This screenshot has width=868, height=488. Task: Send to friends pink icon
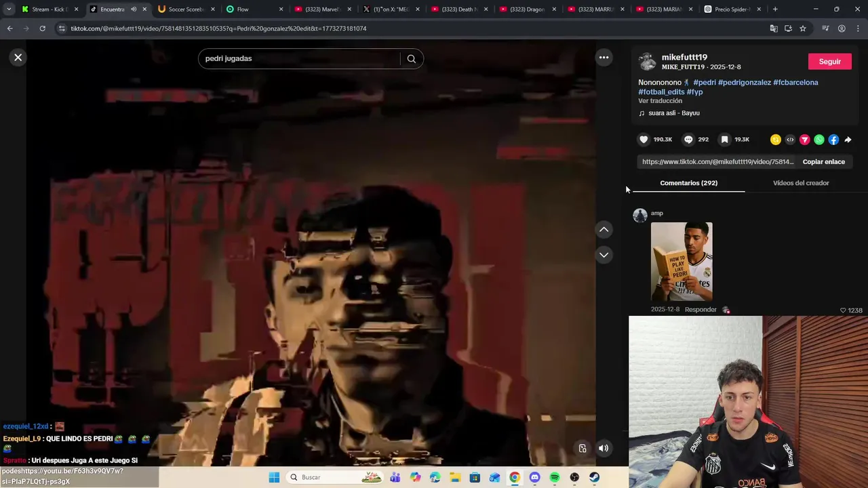804,140
